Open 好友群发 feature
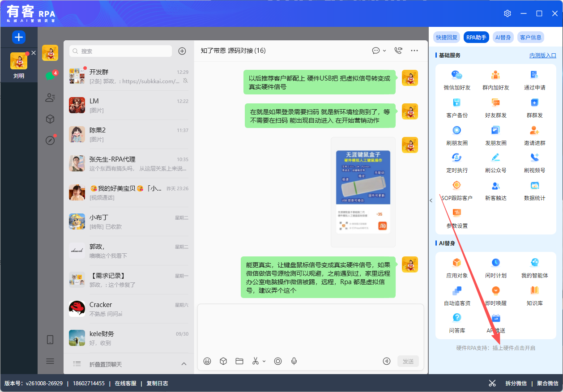563x392 pixels. point(495,108)
